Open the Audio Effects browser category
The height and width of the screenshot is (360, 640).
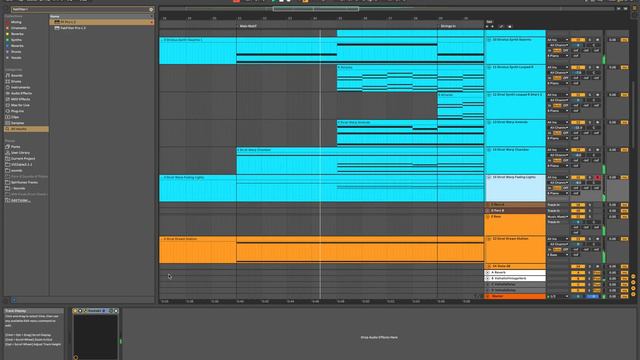coord(21,93)
